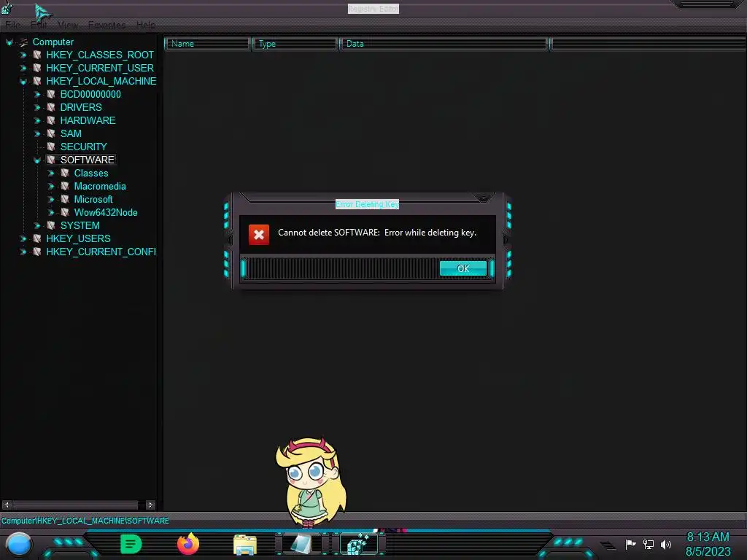
Task: Expand the Microsoft subkey arrow
Action: (50, 200)
